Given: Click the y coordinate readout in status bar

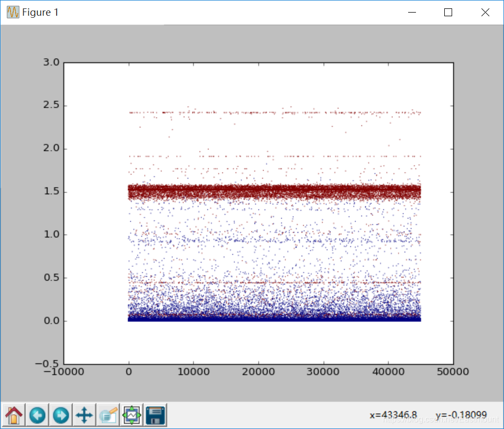Looking at the screenshot, I should click(461, 415).
